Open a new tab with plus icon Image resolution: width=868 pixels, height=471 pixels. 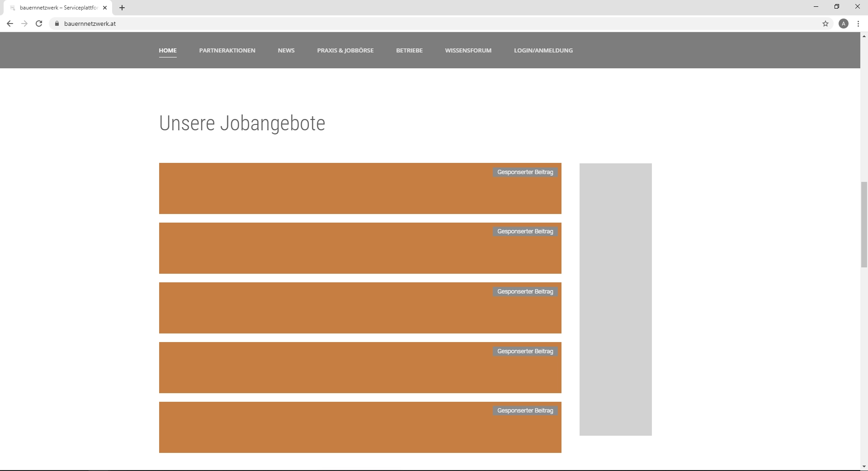point(122,8)
